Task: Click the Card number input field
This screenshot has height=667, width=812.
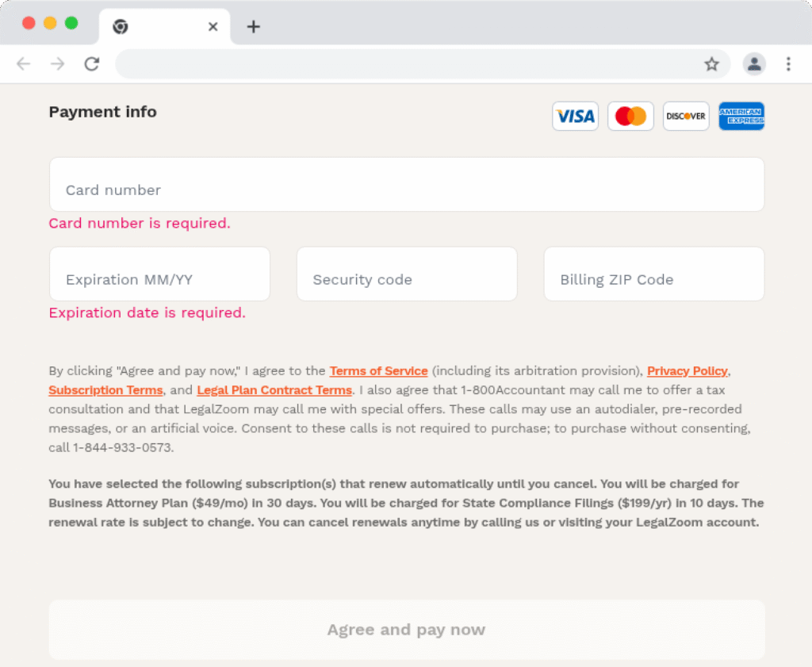Action: [x=407, y=184]
